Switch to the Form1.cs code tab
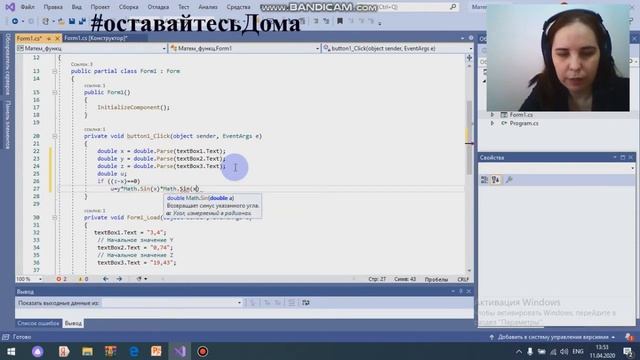 tap(29, 38)
